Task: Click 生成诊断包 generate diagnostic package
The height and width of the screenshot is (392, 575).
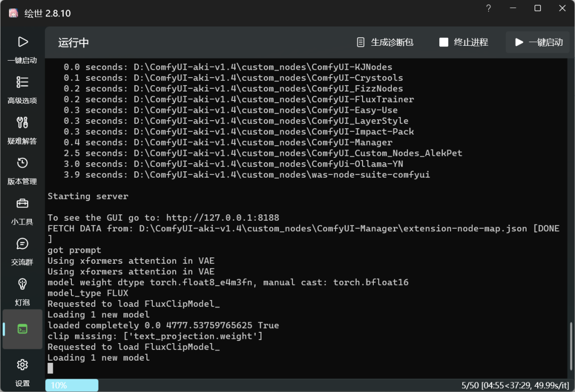Action: point(385,43)
